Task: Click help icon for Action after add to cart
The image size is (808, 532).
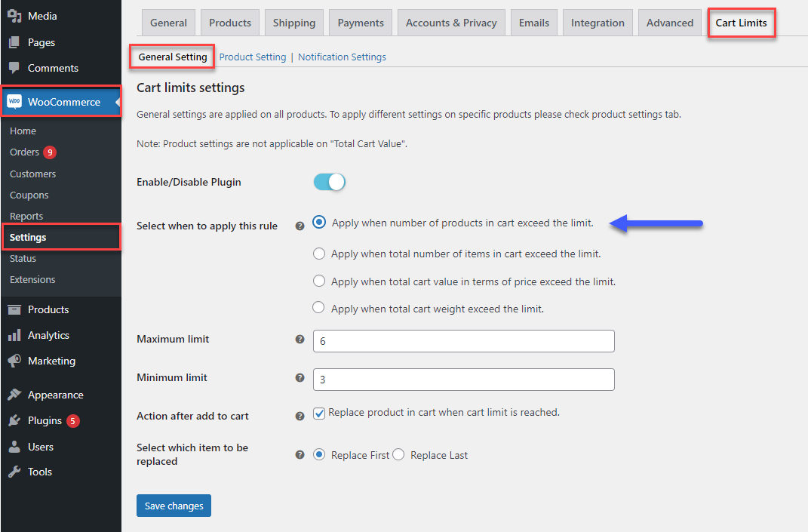Action: pyautogui.click(x=300, y=416)
